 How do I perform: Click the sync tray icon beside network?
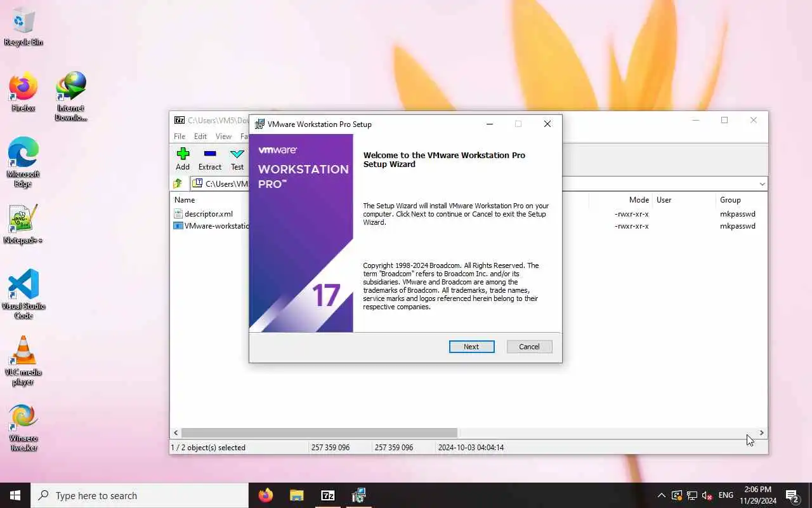pos(677,495)
